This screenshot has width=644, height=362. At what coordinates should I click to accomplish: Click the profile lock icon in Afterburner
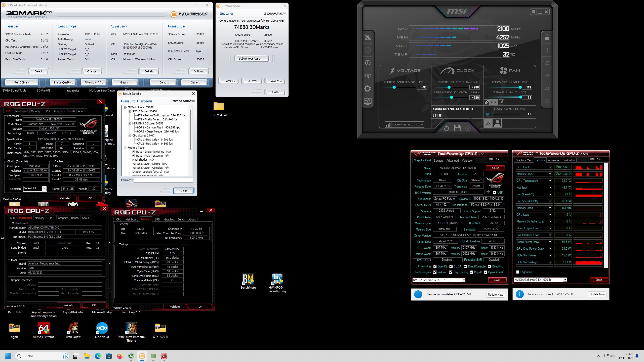point(547,37)
